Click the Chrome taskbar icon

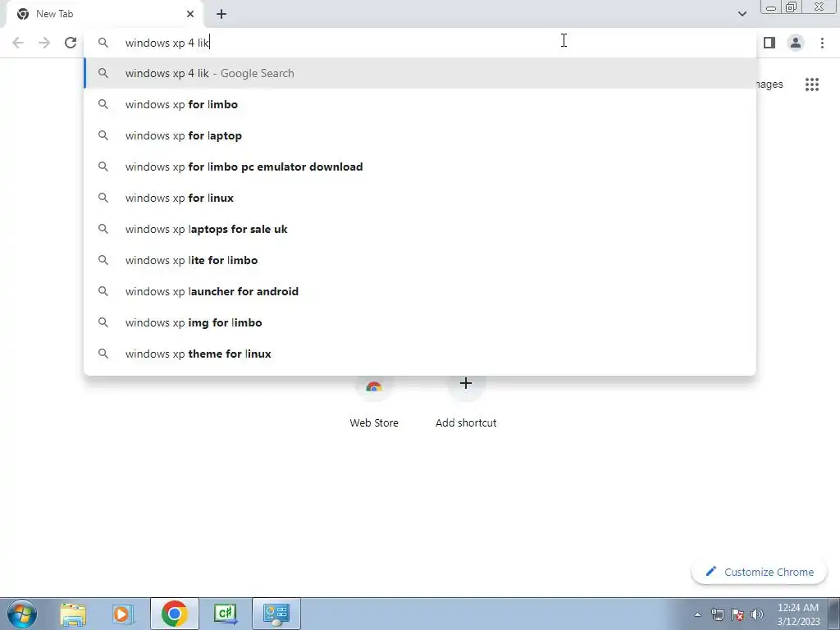tap(174, 614)
